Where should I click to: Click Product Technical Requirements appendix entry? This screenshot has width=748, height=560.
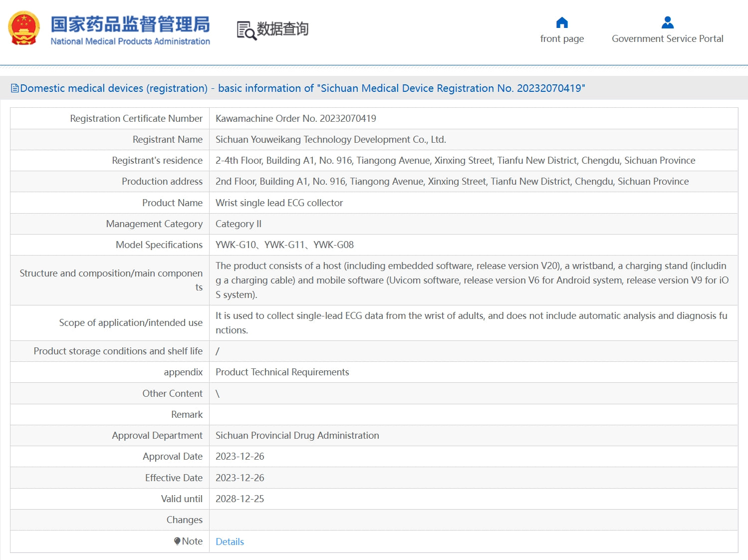click(x=282, y=372)
